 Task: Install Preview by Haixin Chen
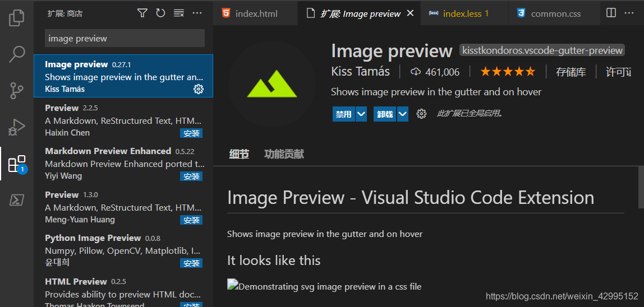pyautogui.click(x=191, y=133)
